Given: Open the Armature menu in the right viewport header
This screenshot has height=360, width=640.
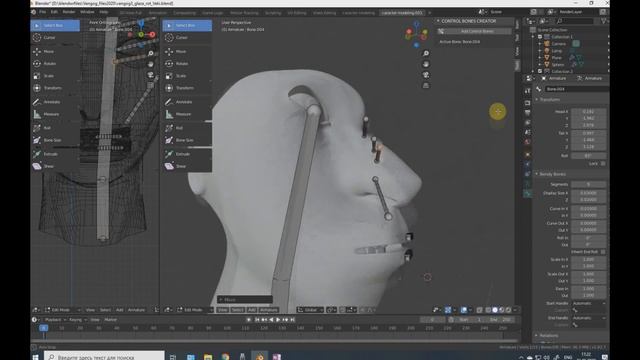Looking at the screenshot, I should tap(269, 310).
